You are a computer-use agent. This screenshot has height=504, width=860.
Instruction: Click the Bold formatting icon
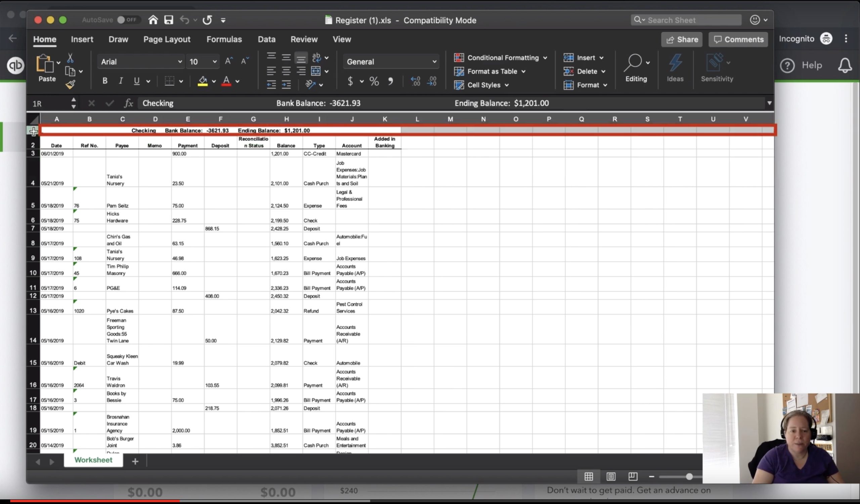click(x=105, y=81)
